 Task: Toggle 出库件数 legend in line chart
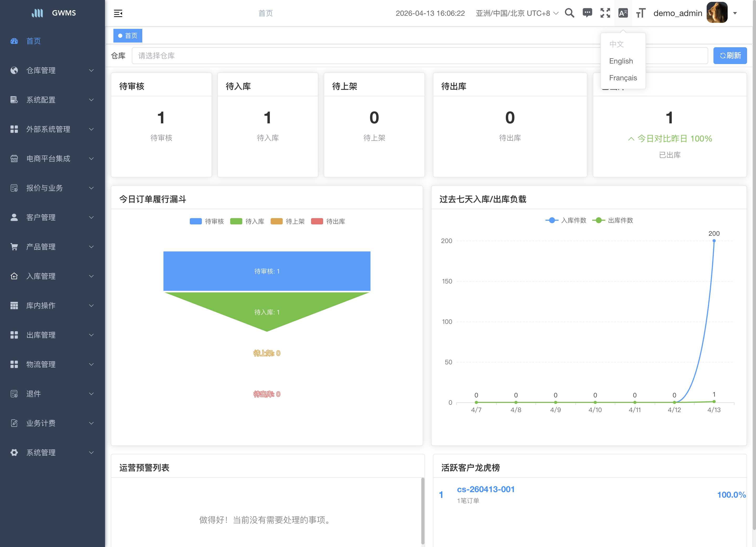pyautogui.click(x=612, y=220)
